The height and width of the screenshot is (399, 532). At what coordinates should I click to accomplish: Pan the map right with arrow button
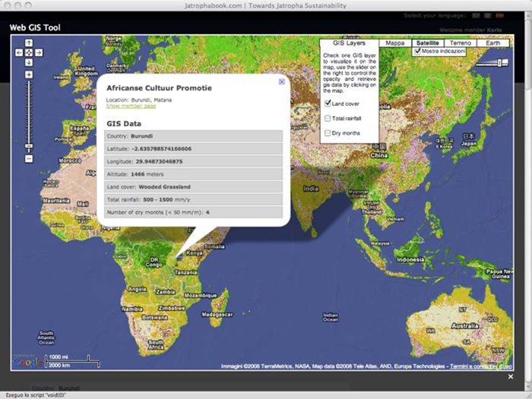(39, 52)
